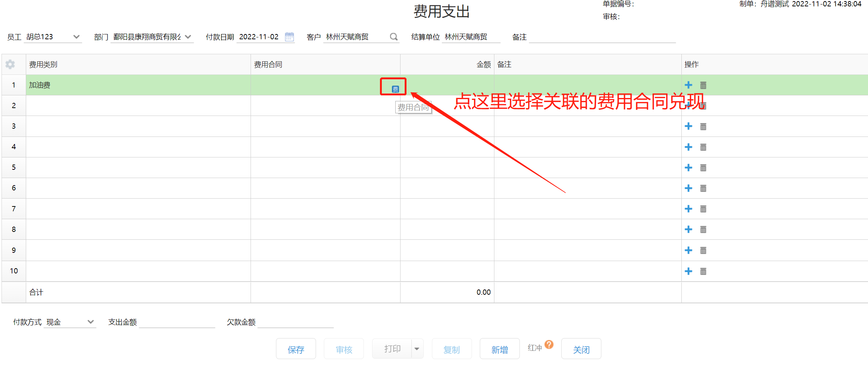The image size is (868, 380).
Task: Show help for 红冲 question mark
Action: (549, 344)
